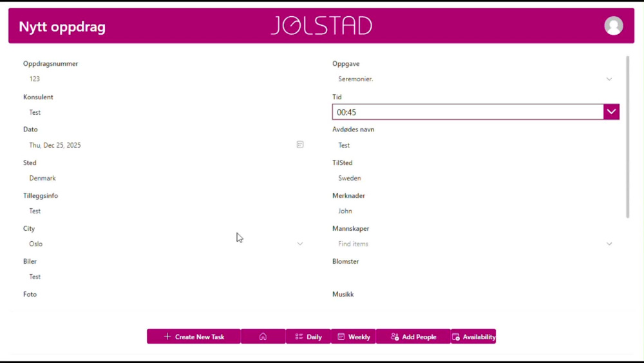Viewport: 644px width, 363px height.
Task: Click the Foto label
Action: tap(30, 295)
